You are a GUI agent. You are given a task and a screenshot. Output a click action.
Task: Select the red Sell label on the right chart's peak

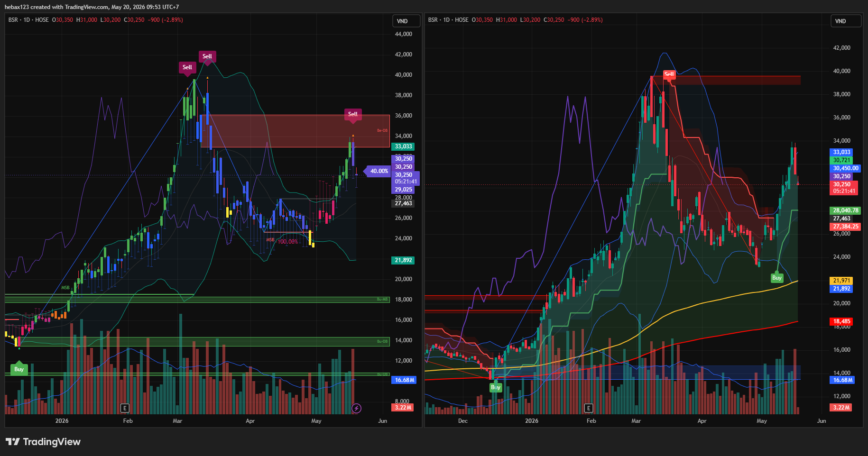pyautogui.click(x=669, y=74)
